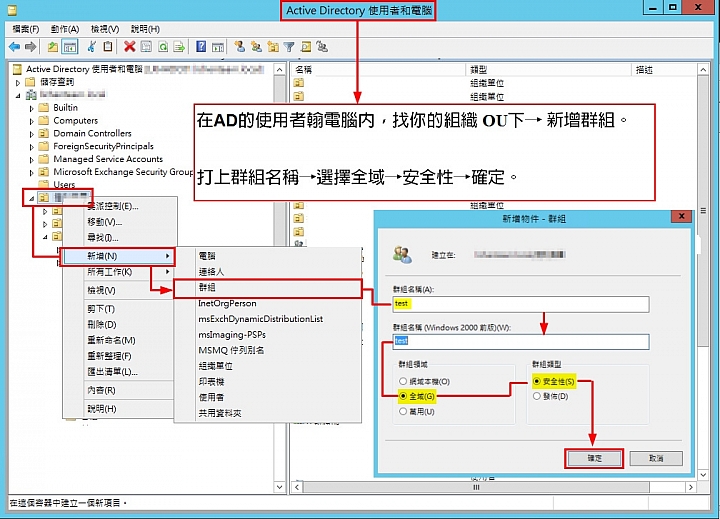Click the 群組名稱 (Windows 2000 前版) field
The height and width of the screenshot is (519, 720).
[521, 342]
